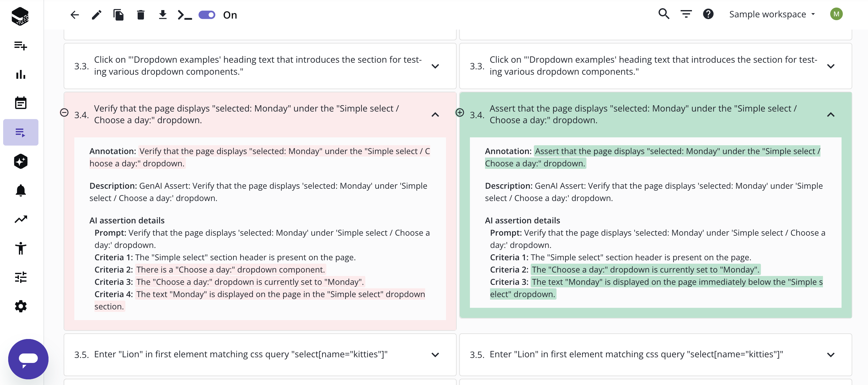Click the highlighted red Annotation text

point(260,157)
